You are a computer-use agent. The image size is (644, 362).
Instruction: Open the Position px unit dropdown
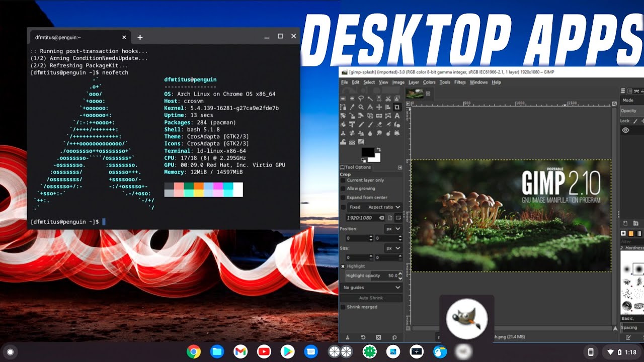393,229
